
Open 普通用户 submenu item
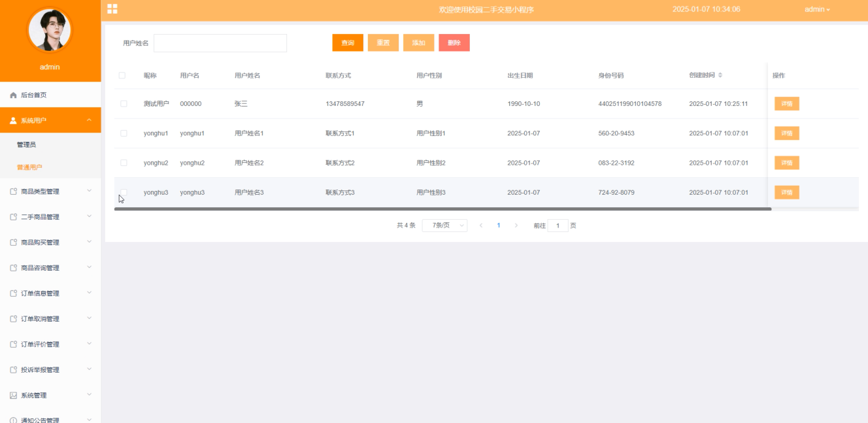pyautogui.click(x=50, y=167)
